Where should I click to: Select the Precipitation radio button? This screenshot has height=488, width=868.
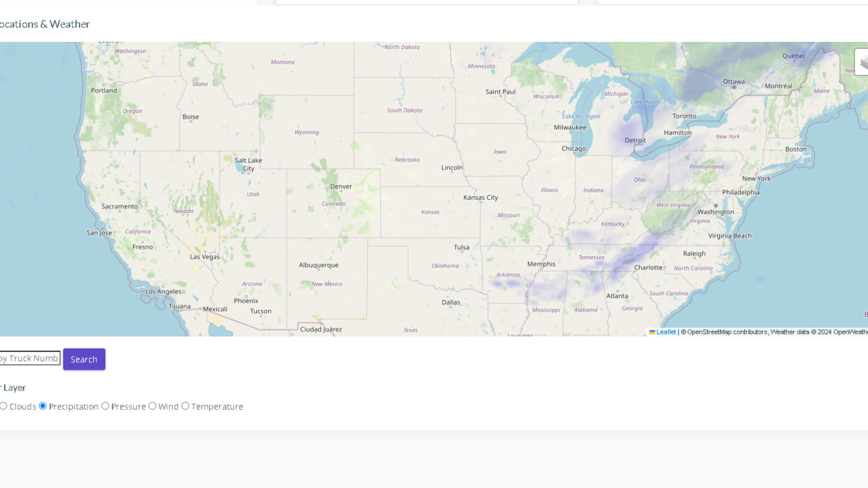(43, 406)
